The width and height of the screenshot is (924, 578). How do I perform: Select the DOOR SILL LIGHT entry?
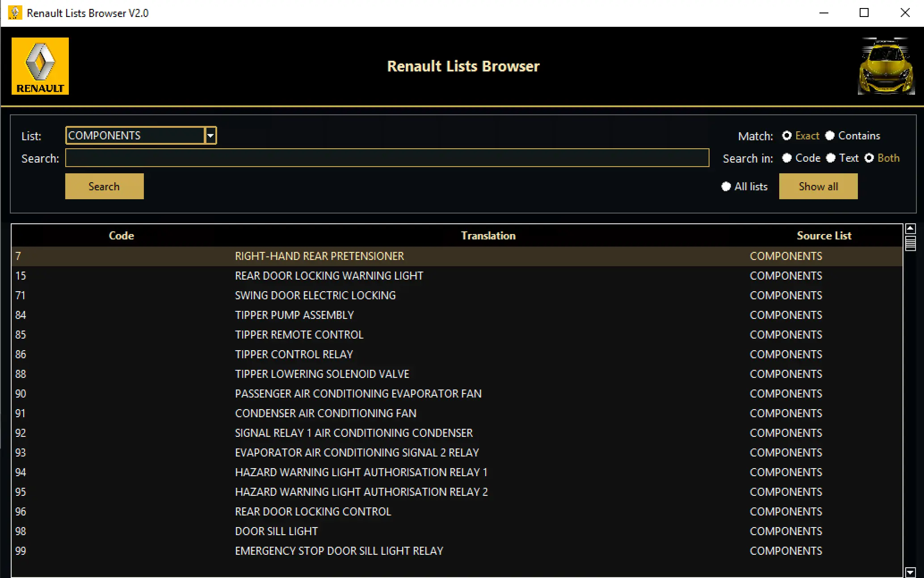pyautogui.click(x=276, y=531)
